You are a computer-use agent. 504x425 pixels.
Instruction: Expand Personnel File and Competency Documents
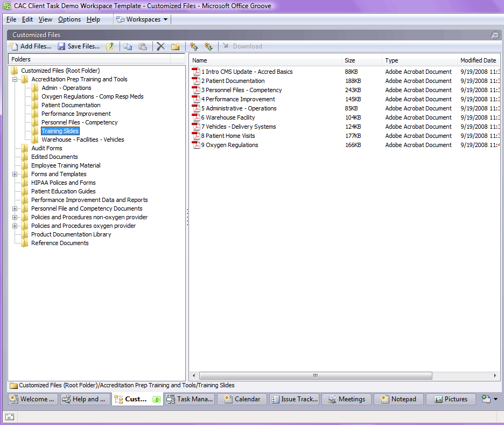pyautogui.click(x=15, y=208)
